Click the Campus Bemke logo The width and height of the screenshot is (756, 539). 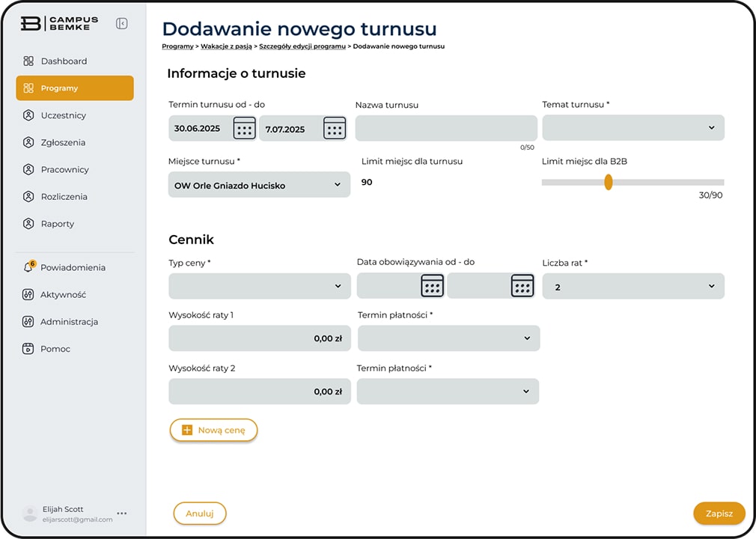pos(55,24)
